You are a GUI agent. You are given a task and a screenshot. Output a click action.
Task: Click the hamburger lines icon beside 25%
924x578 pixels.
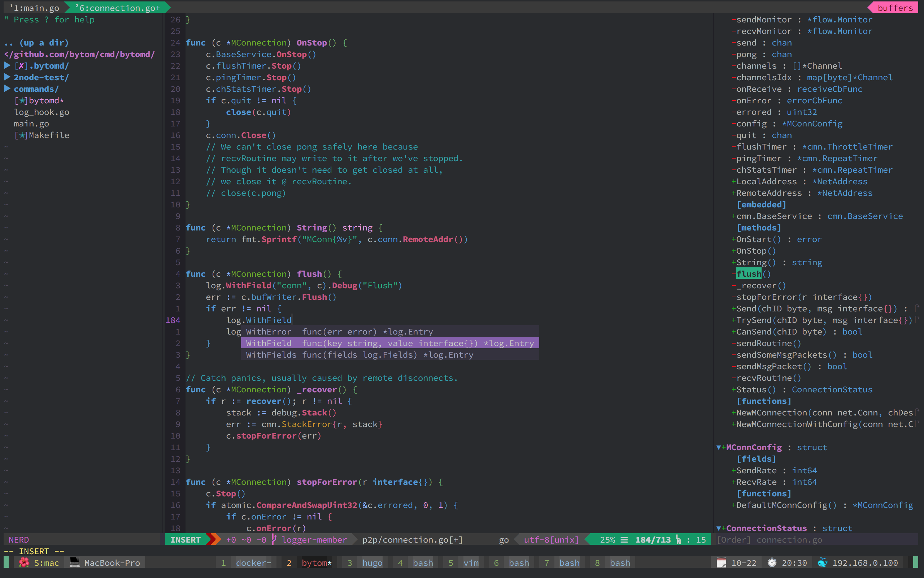[x=624, y=539]
